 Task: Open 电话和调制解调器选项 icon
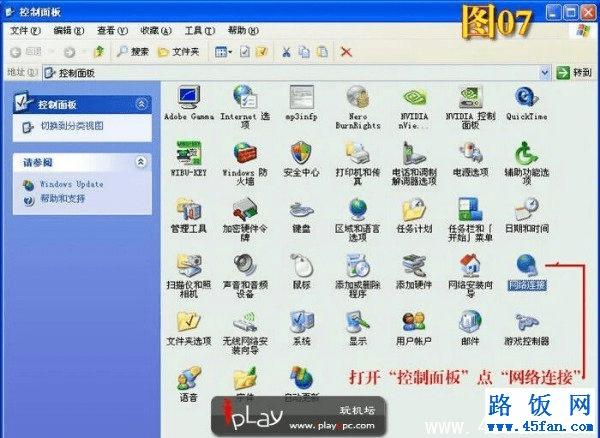(414, 153)
